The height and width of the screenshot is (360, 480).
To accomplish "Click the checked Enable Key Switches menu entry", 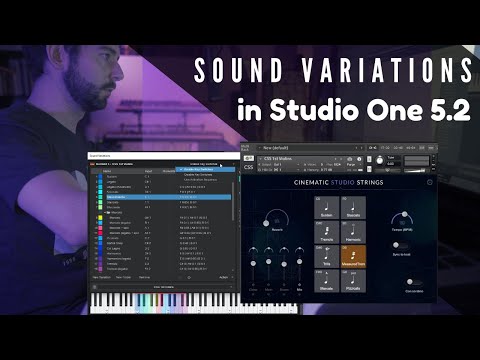I will [205, 169].
